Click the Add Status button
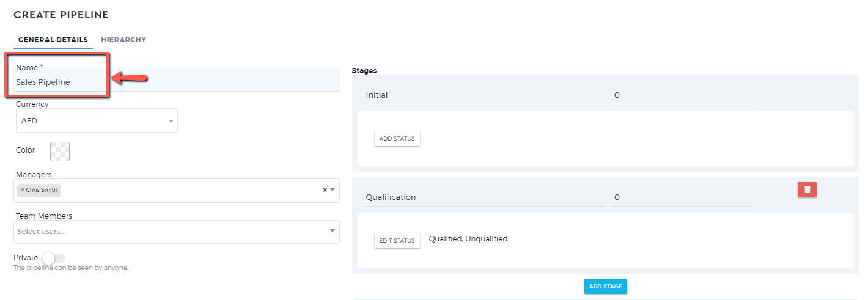The image size is (868, 300). click(397, 139)
